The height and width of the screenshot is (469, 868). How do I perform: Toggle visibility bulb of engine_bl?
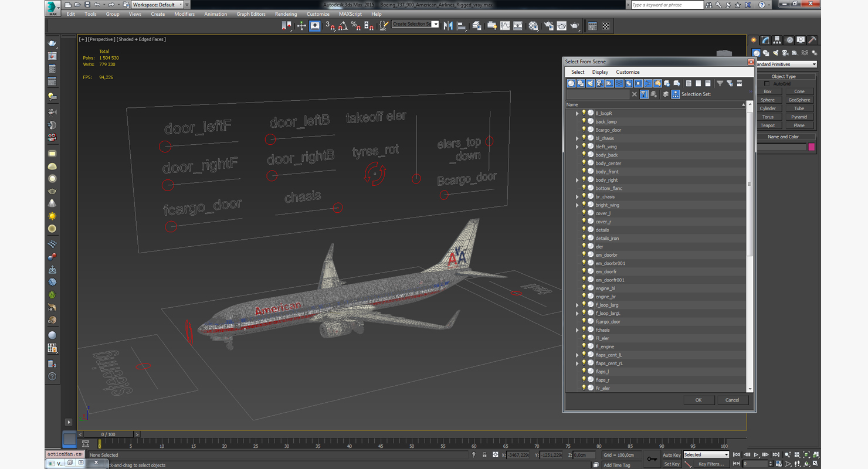pyautogui.click(x=584, y=288)
